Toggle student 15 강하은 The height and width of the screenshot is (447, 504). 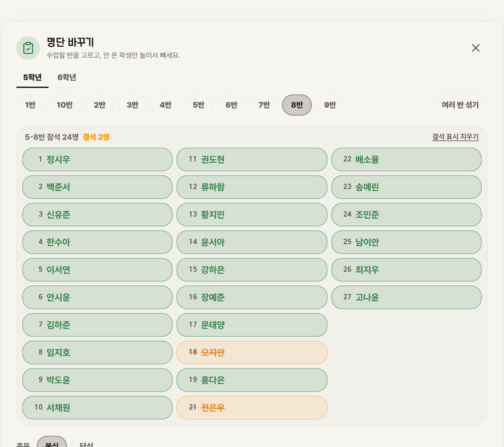(x=252, y=270)
